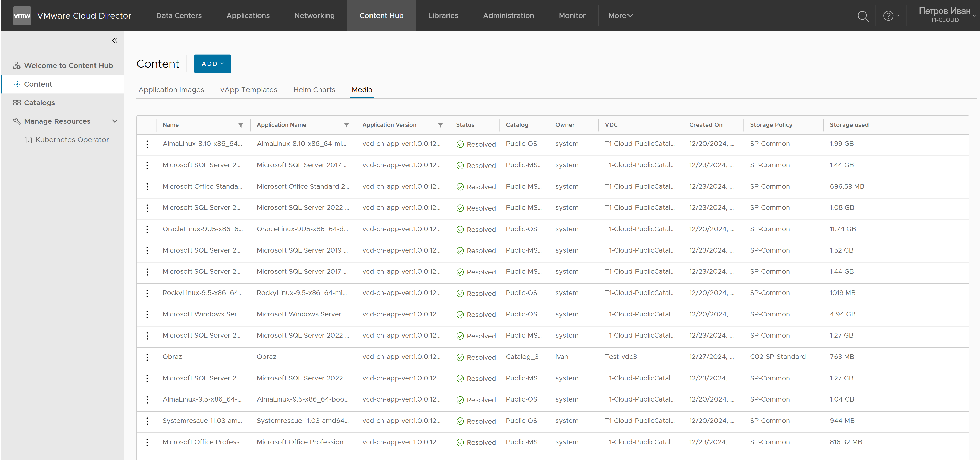
Task: Sort by the Catalog column header
Action: (517, 125)
